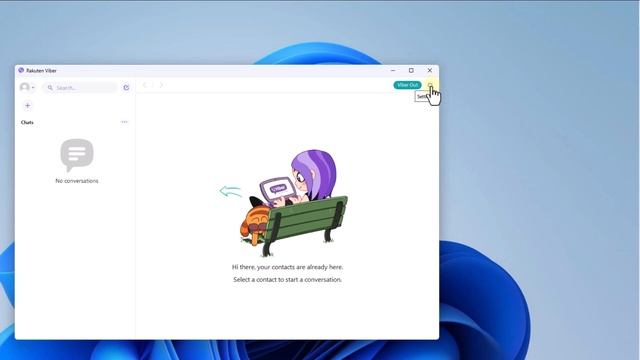Close the Rakuten Viber window
640x360 pixels.
coord(429,71)
